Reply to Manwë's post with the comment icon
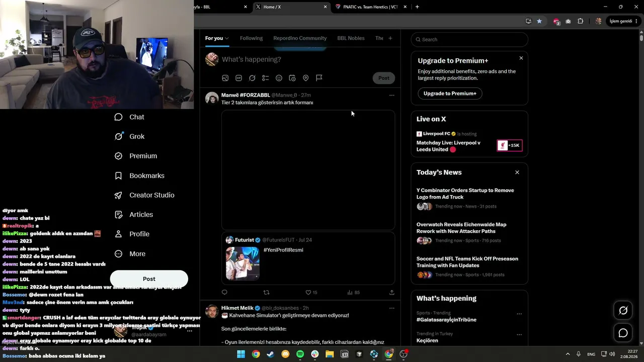This screenshot has width=644, height=362. (224, 292)
